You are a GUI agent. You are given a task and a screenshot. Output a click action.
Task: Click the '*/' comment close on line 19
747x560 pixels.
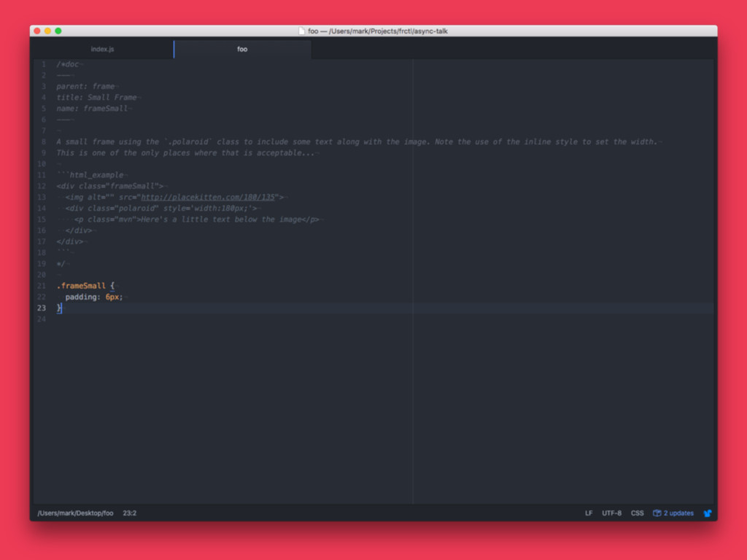[61, 264]
